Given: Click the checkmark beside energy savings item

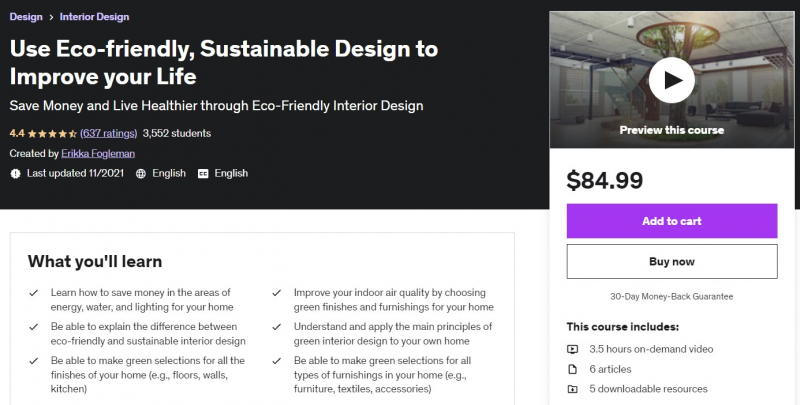Looking at the screenshot, I should tap(34, 293).
